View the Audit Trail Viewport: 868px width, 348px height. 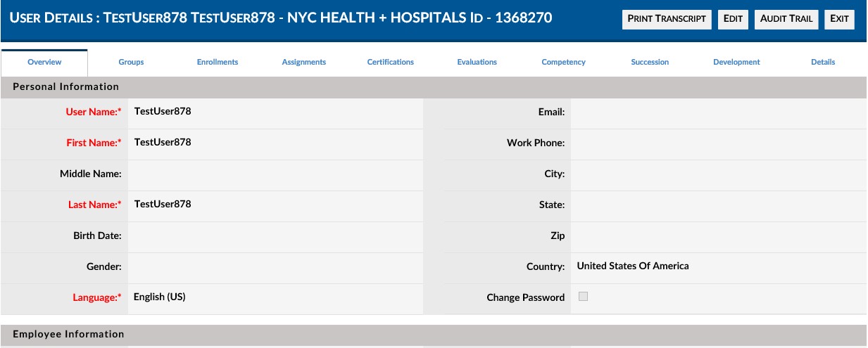click(786, 19)
